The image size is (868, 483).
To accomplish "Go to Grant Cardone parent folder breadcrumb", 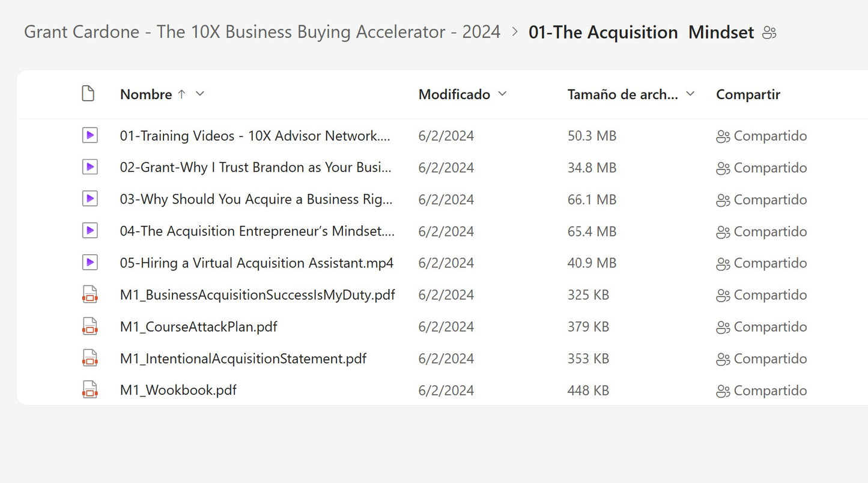I will tap(262, 32).
